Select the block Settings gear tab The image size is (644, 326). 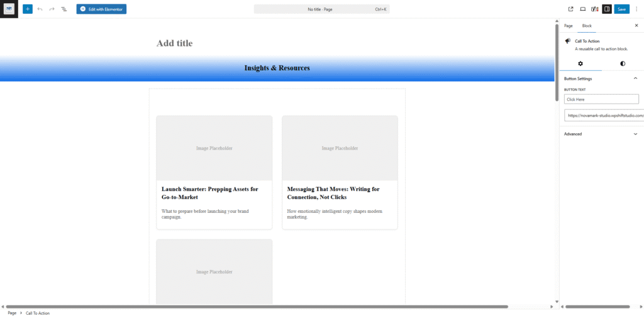point(580,63)
